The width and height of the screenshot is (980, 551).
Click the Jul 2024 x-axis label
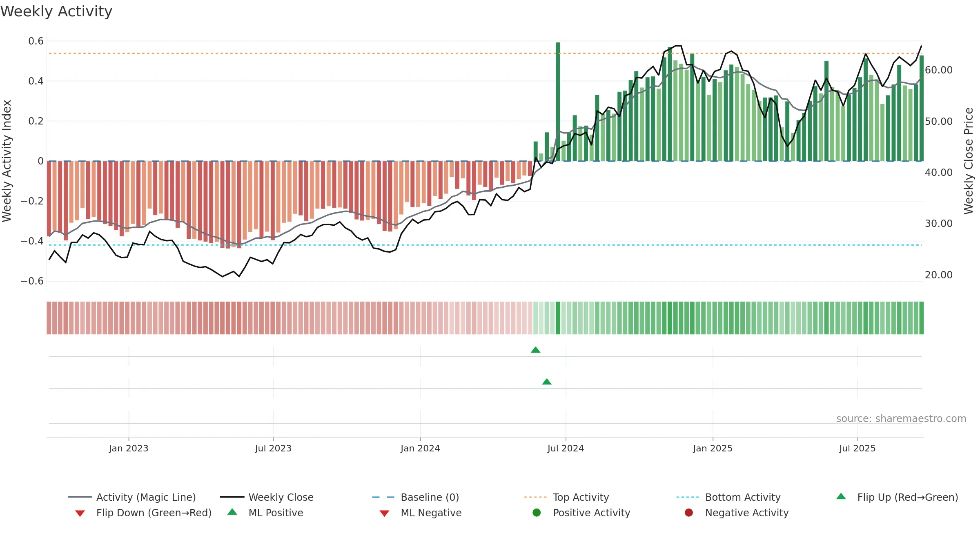point(566,448)
